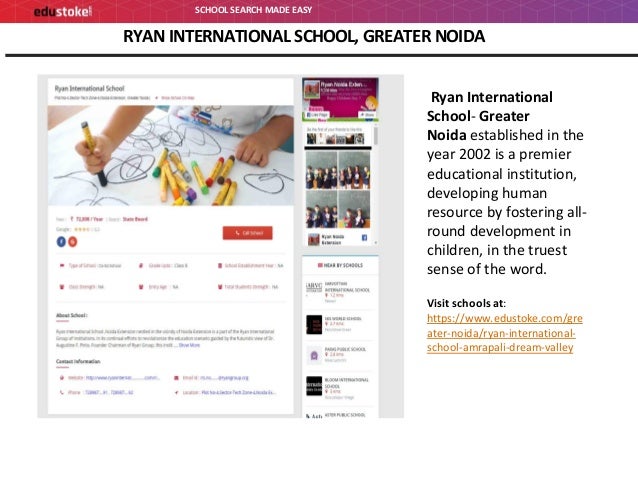Click the slide title 'RYAN INTERNATIONAL SCHOOL, GREATER NOIDA'
The height and width of the screenshot is (479, 638).
tap(304, 36)
